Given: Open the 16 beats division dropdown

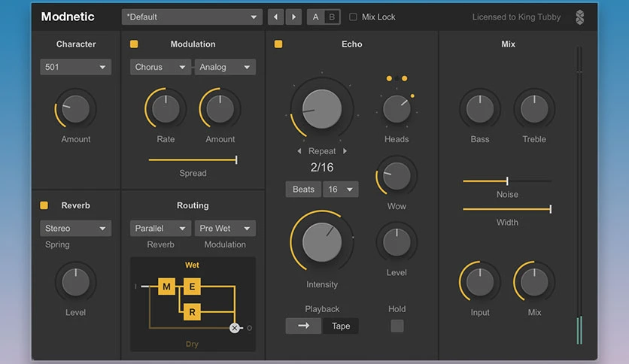Looking at the screenshot, I should click(341, 190).
